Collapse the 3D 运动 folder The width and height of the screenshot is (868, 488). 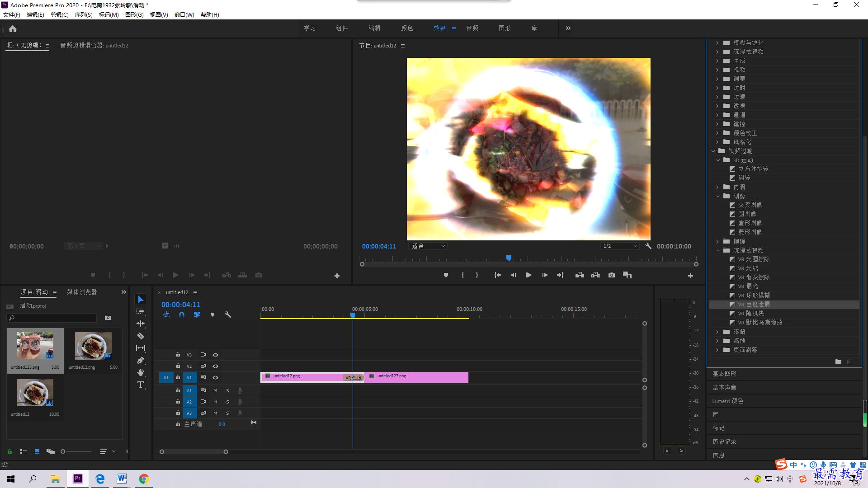coord(718,160)
